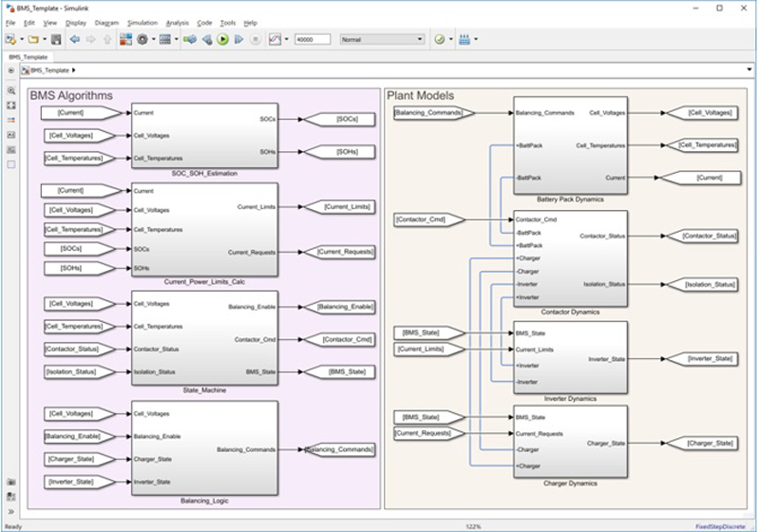Click the Fit to View palette icon
The width and height of the screenshot is (760, 532).
click(x=10, y=105)
